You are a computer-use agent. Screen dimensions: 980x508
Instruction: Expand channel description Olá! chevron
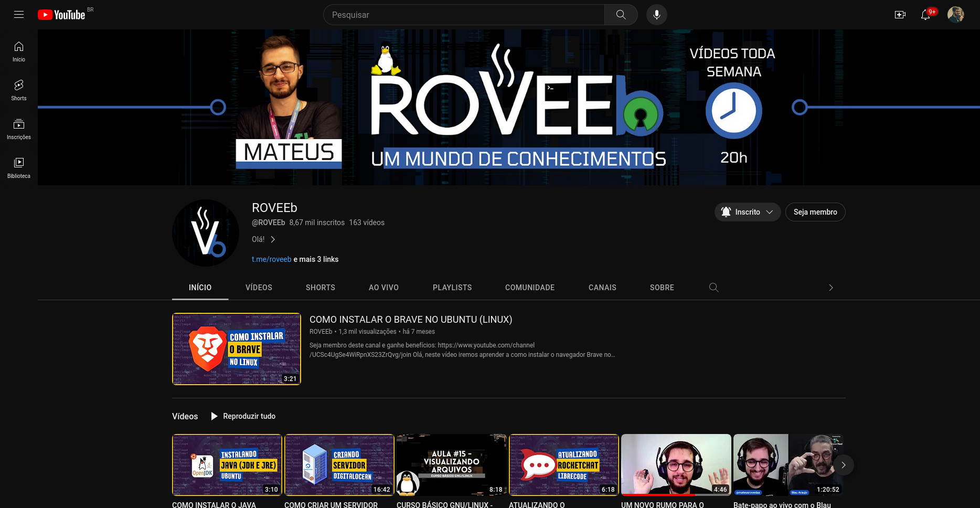(x=273, y=239)
